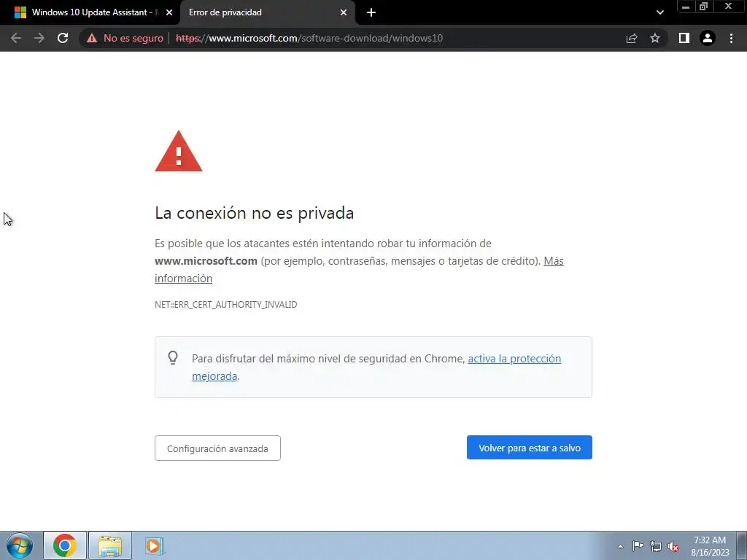Open a new tab with plus button
The height and width of the screenshot is (560, 747).
click(371, 12)
